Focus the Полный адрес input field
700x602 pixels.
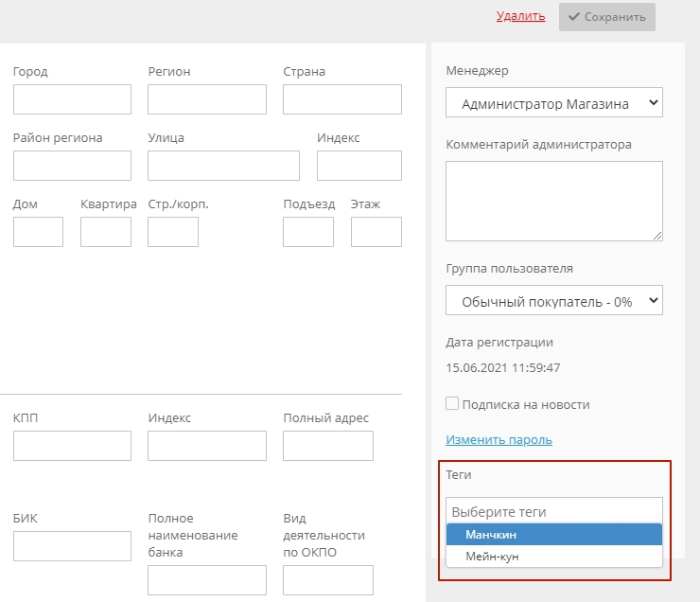tap(328, 446)
